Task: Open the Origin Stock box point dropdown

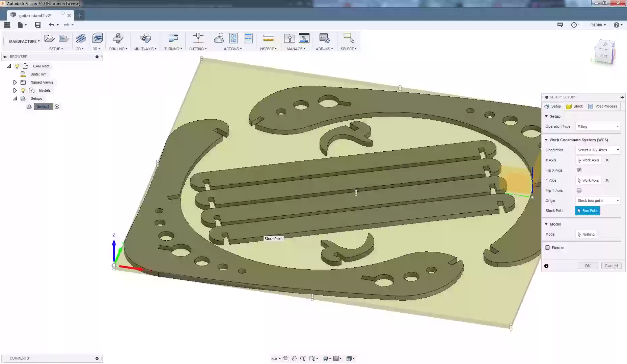Action: coord(598,201)
